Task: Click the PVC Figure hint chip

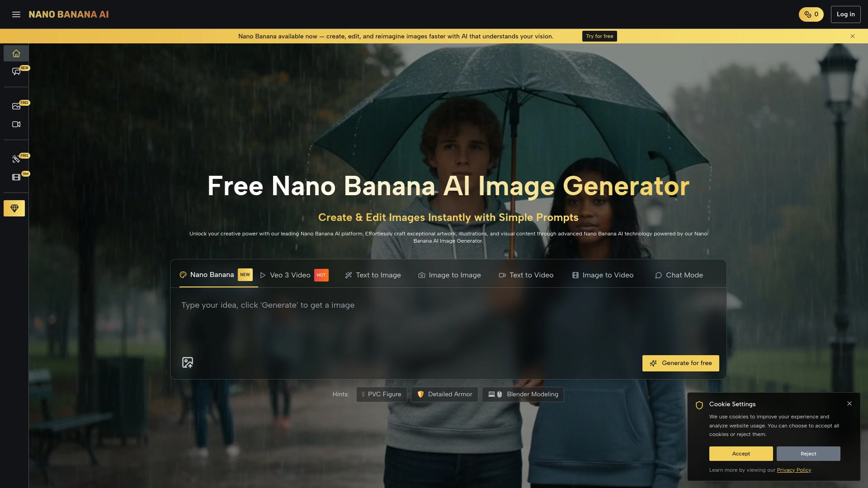Action: 382,394
